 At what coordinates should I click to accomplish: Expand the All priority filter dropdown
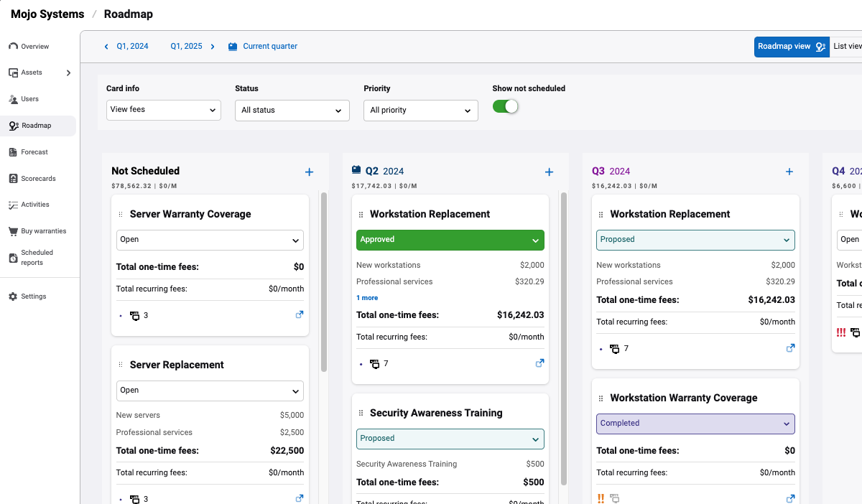point(420,110)
